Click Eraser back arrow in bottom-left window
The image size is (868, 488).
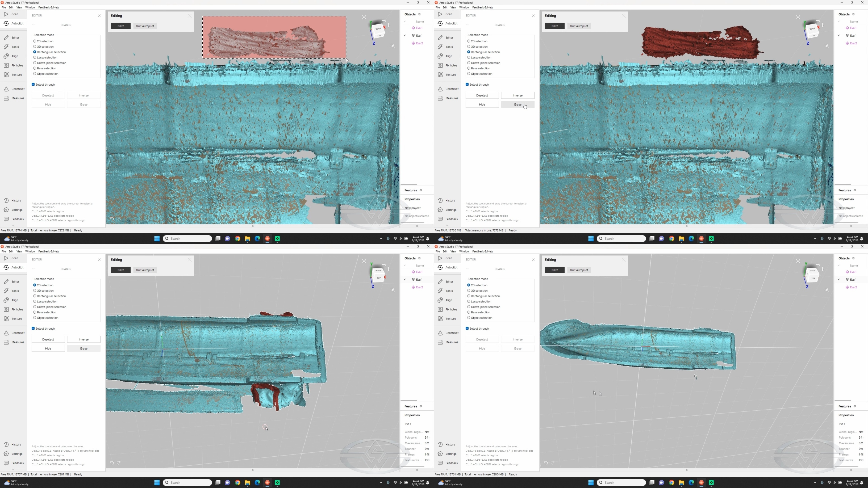[x=33, y=269]
